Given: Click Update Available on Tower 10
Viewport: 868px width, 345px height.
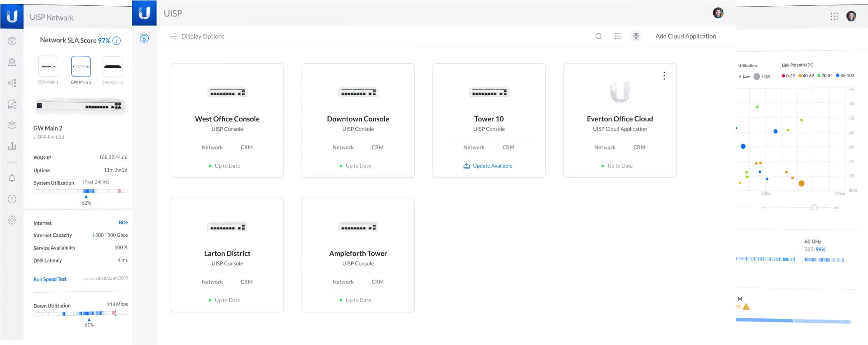Looking at the screenshot, I should click(x=488, y=166).
